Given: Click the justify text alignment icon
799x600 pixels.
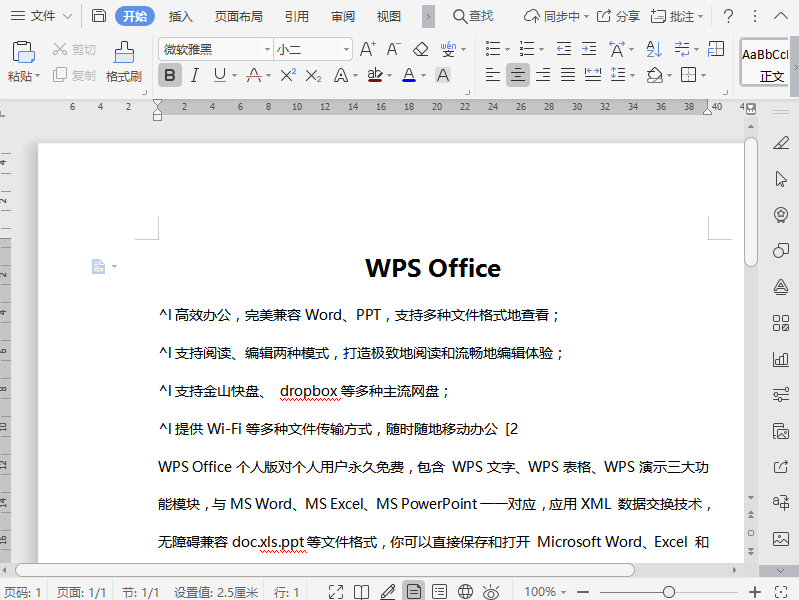Looking at the screenshot, I should (568, 75).
